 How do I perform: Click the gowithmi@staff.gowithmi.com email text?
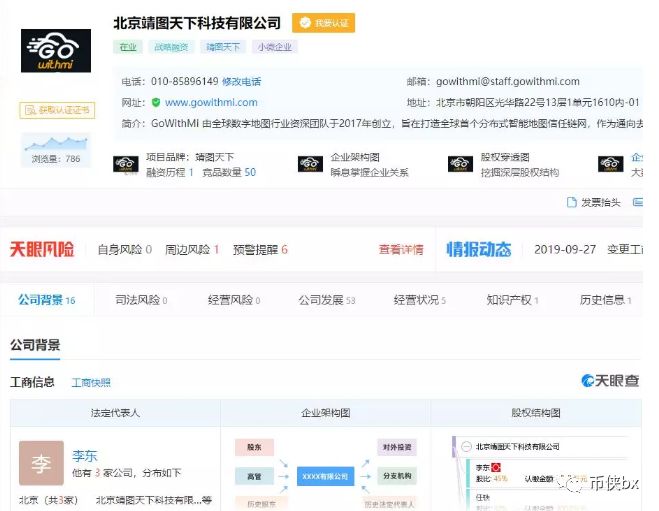click(508, 81)
